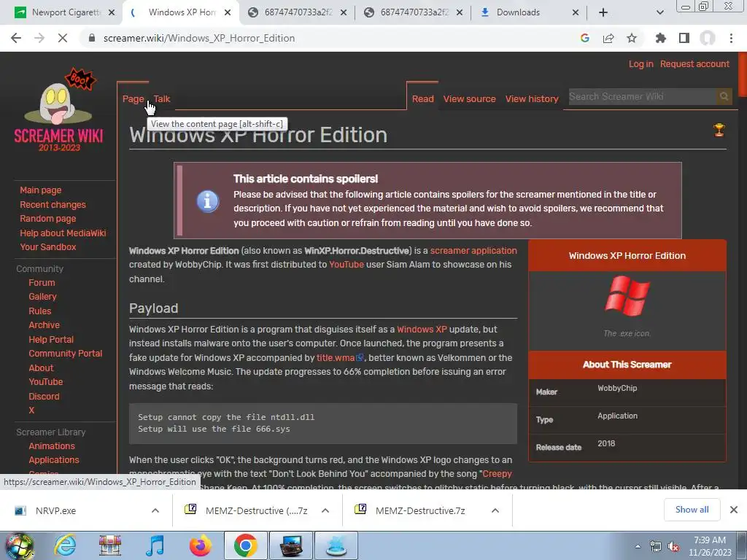Open Random page in the sidebar
Screen dimensions: 747x560
pyautogui.click(x=47, y=219)
